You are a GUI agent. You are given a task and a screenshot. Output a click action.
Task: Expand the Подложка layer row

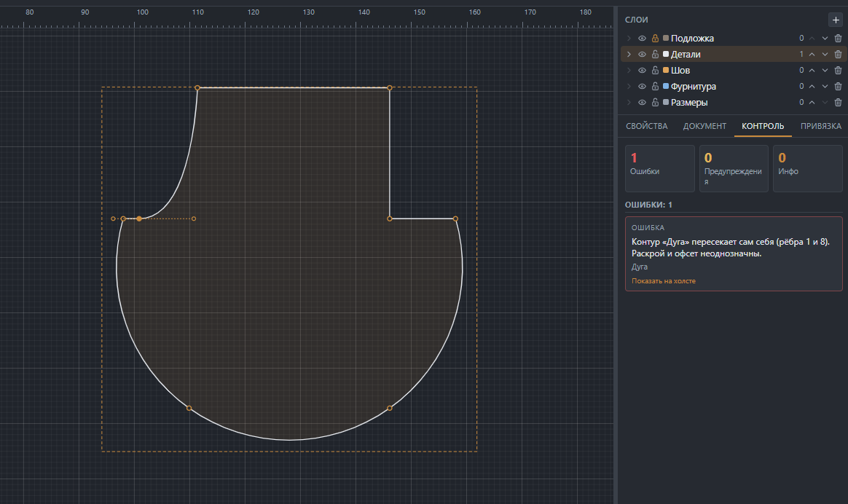[629, 39]
